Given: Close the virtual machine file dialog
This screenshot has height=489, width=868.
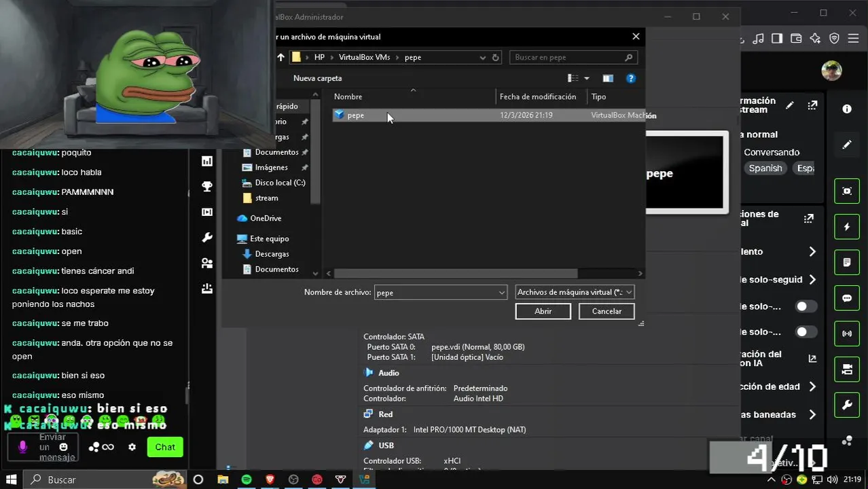Looking at the screenshot, I should coord(636,37).
